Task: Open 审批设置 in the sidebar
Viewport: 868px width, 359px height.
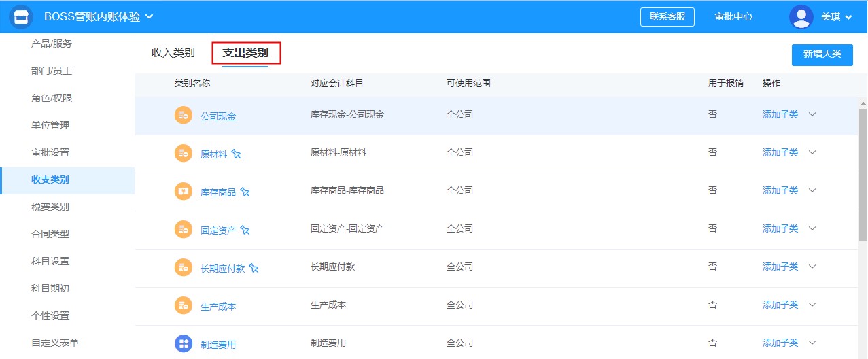Action: pos(50,152)
